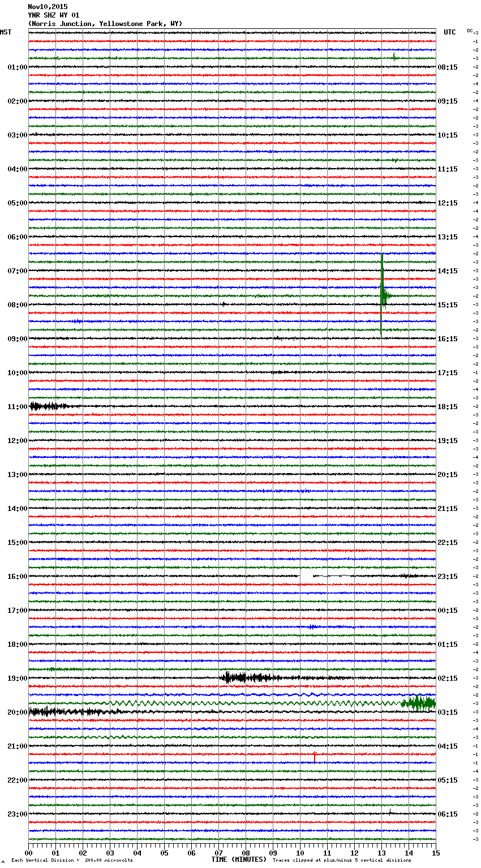Select the 19:00 MST time label
The width and height of the screenshot is (481, 868).
pyautogui.click(x=18, y=678)
